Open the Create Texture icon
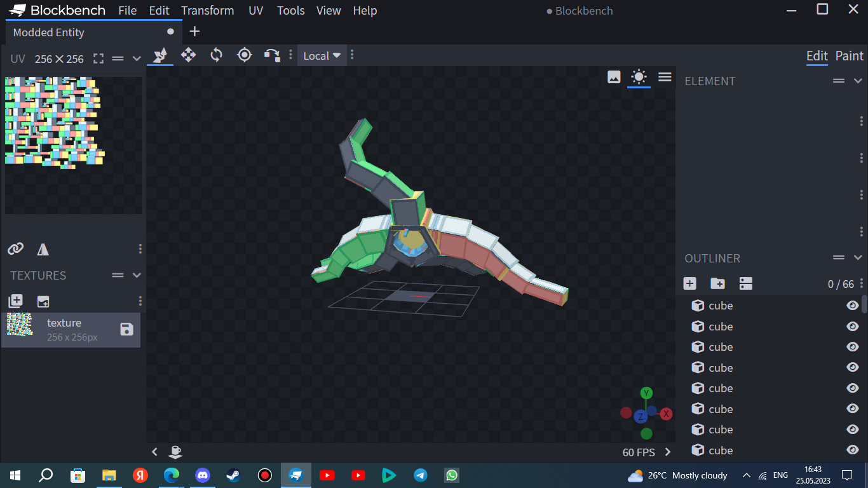868x488 pixels. pyautogui.click(x=15, y=301)
